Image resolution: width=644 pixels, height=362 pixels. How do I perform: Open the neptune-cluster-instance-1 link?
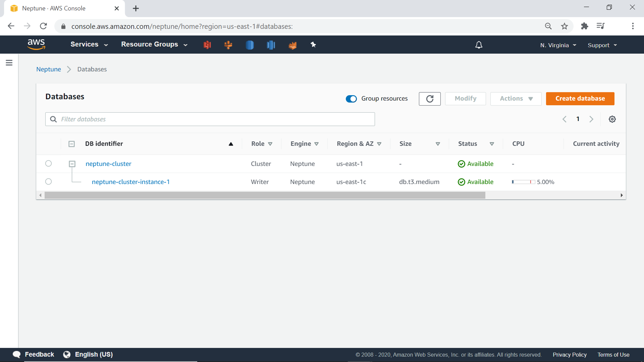pos(131,182)
